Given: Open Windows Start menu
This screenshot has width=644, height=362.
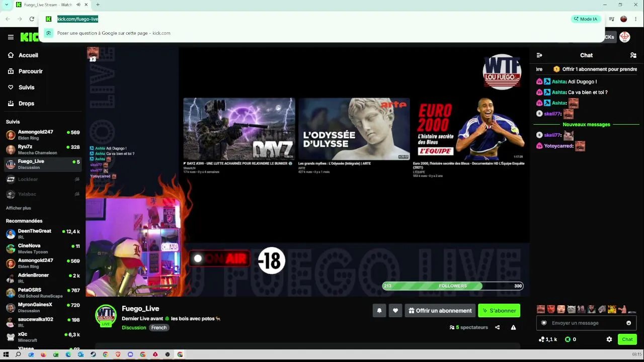Looking at the screenshot, I should click(x=6, y=354).
